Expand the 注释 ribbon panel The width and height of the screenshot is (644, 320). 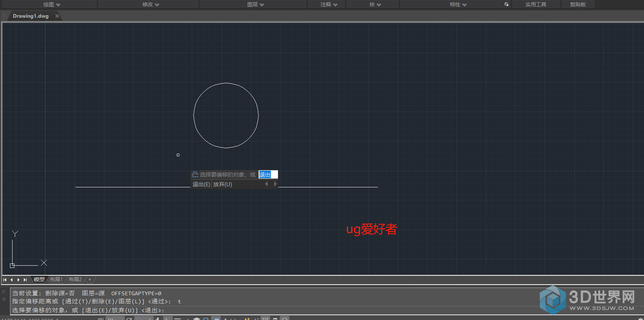(x=329, y=4)
